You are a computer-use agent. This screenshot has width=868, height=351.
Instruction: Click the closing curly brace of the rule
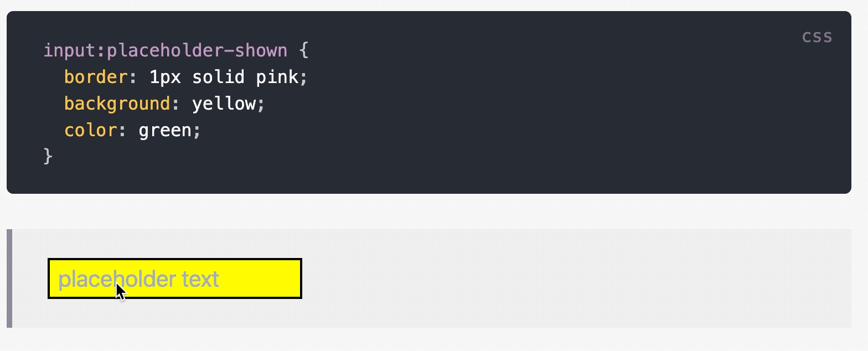49,156
